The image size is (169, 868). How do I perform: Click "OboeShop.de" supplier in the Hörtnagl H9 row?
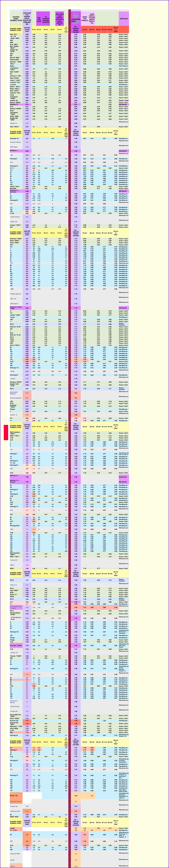tap(123, 139)
